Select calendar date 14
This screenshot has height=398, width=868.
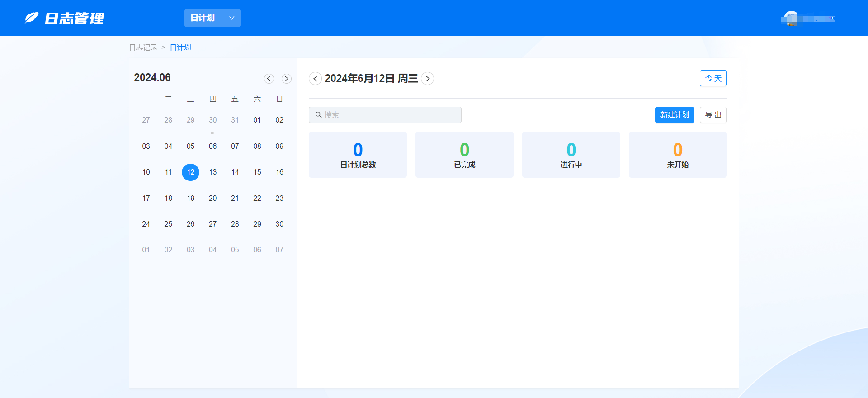pos(235,172)
